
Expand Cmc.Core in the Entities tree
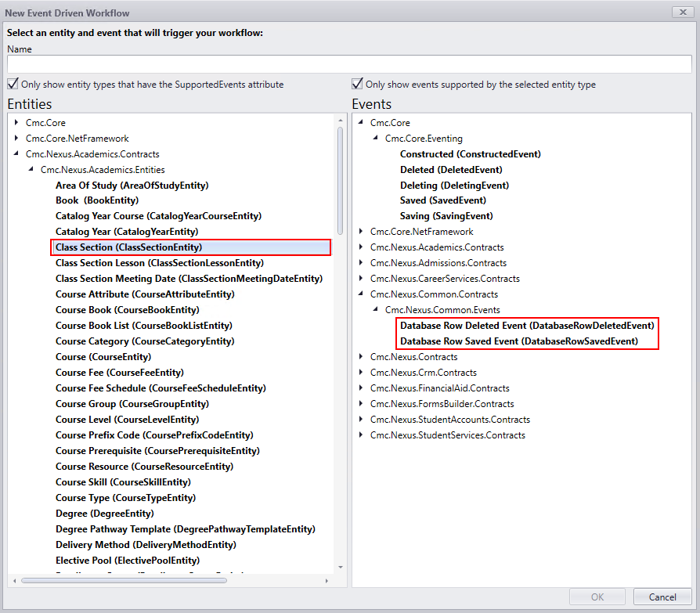16,122
